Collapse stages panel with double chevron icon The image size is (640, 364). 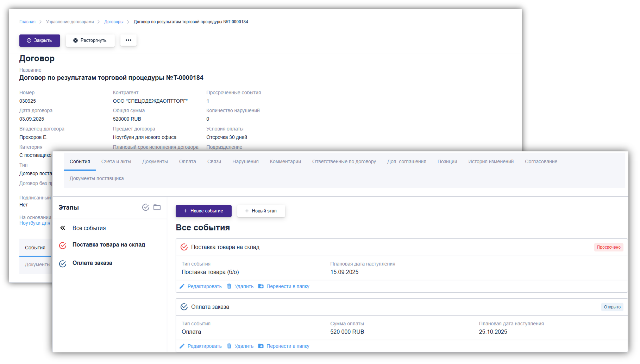click(x=63, y=228)
